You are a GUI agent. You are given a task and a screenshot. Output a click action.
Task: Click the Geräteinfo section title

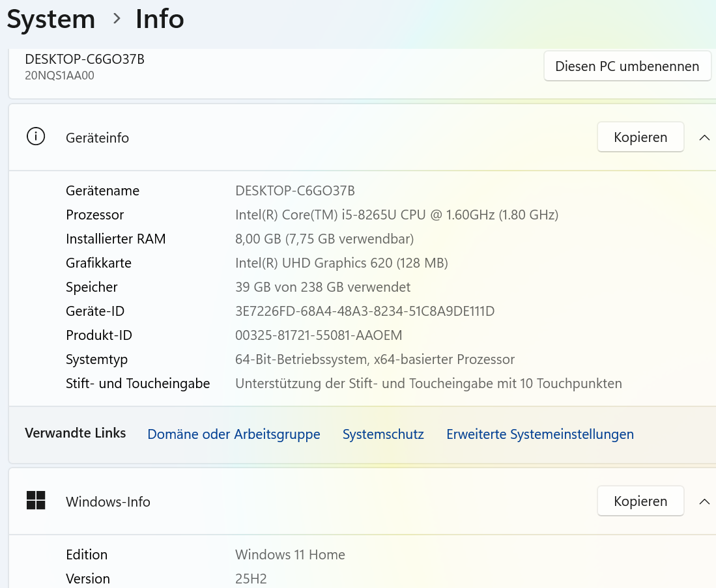coord(97,138)
